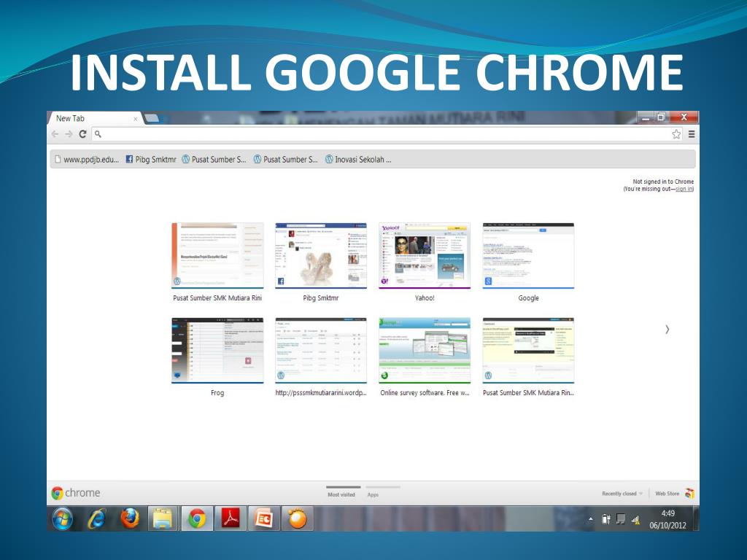
Task: Open the Pusat Sumber SMK Mutiara Rin.. thumbnail
Action: click(528, 351)
